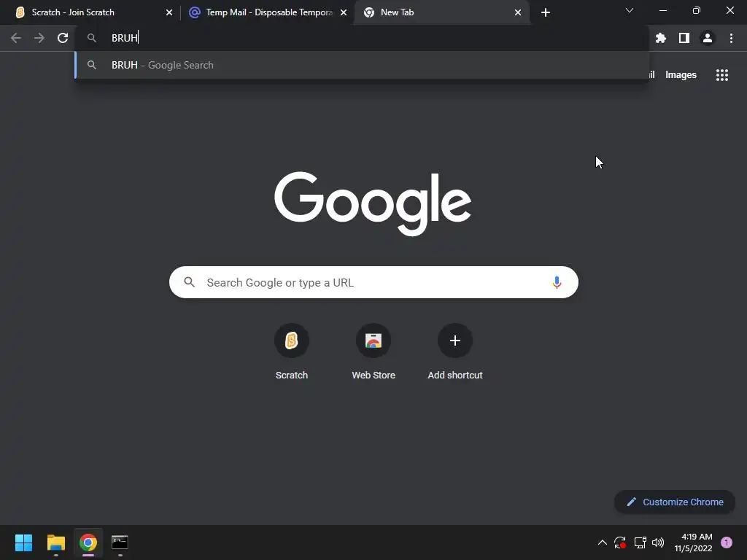This screenshot has width=747, height=560.
Task: Open the Extensions puzzle icon
Action: click(x=660, y=38)
